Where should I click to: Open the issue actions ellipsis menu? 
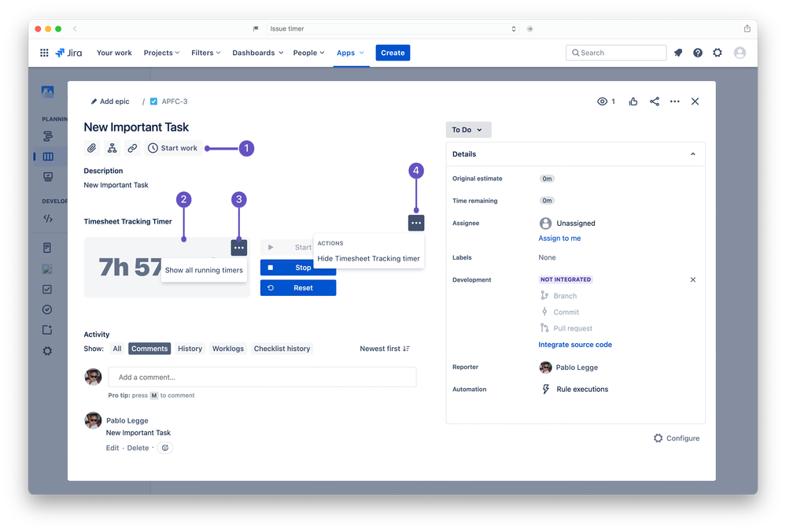tap(675, 102)
